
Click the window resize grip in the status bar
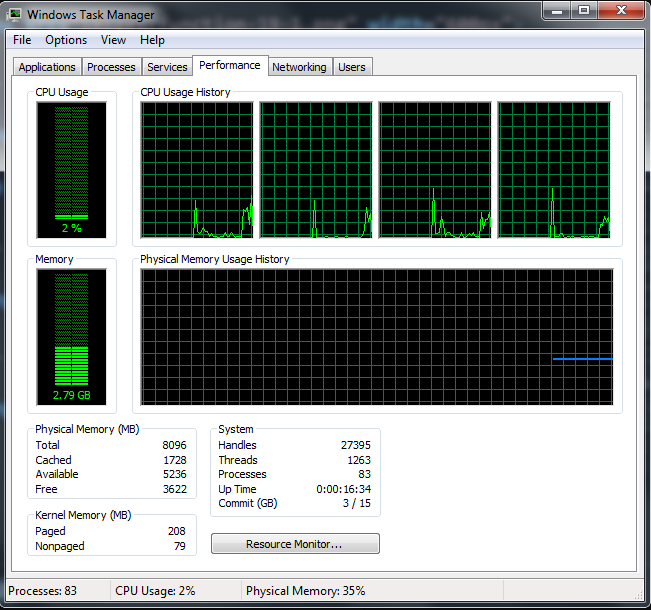638,595
